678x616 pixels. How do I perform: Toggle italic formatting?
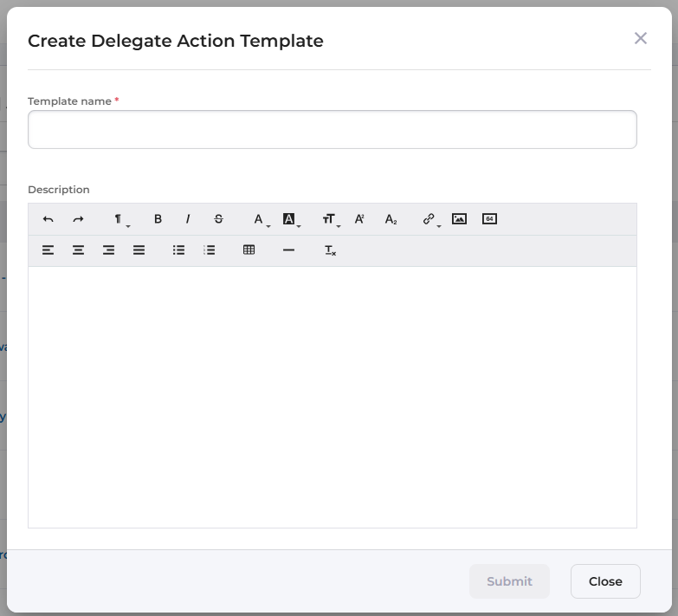pos(188,219)
